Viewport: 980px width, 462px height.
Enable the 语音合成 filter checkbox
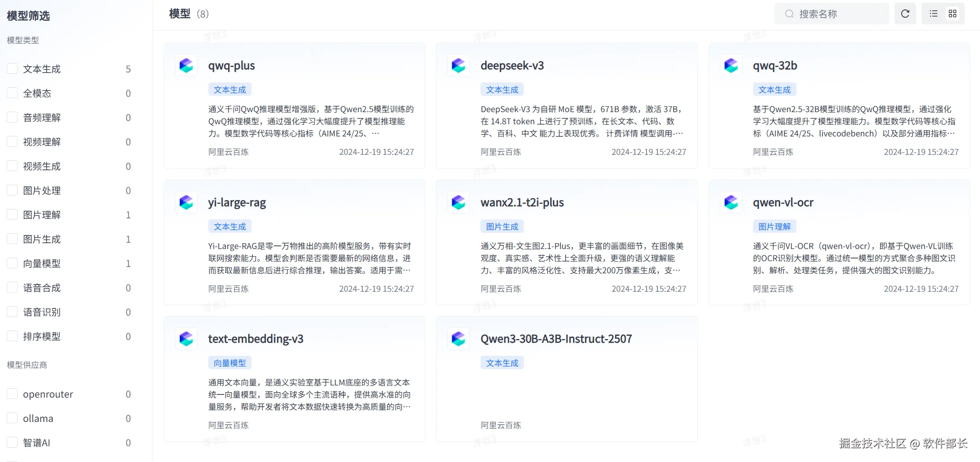point(12,288)
